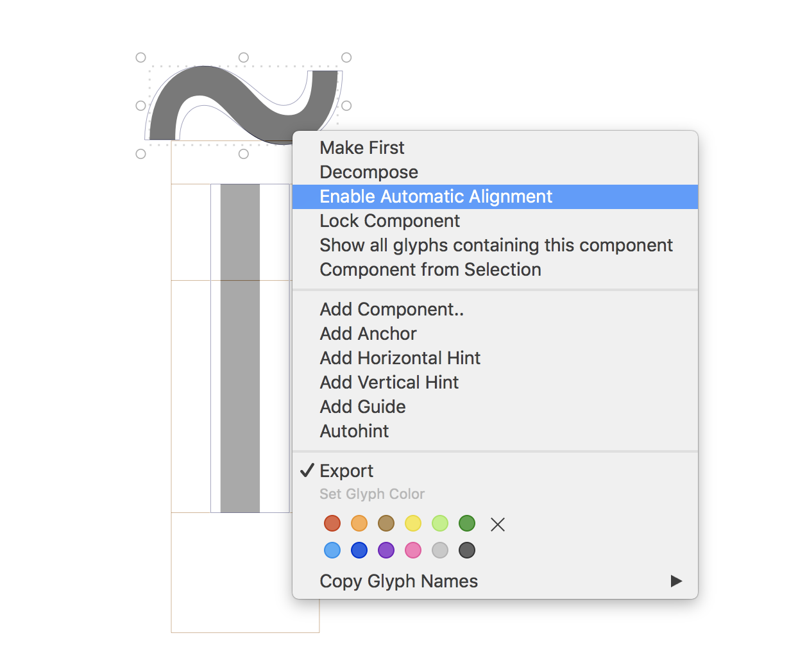The image size is (798, 672).
Task: Toggle the Export checkmark item
Action: (346, 471)
